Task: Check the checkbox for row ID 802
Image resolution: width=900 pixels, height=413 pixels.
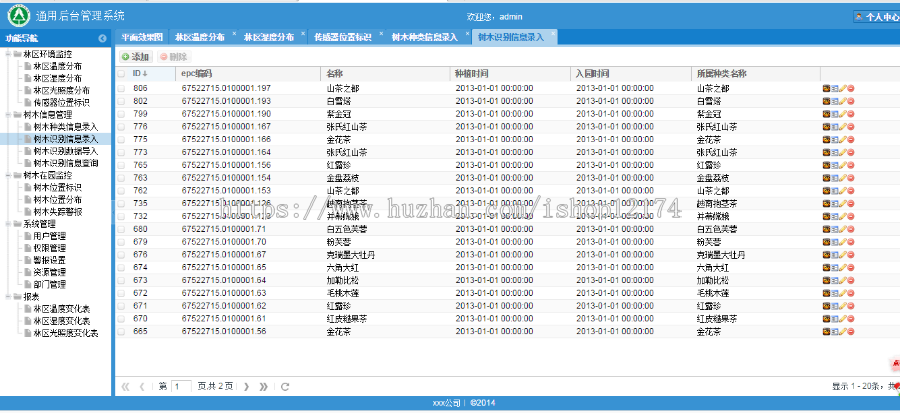Action: [x=121, y=101]
